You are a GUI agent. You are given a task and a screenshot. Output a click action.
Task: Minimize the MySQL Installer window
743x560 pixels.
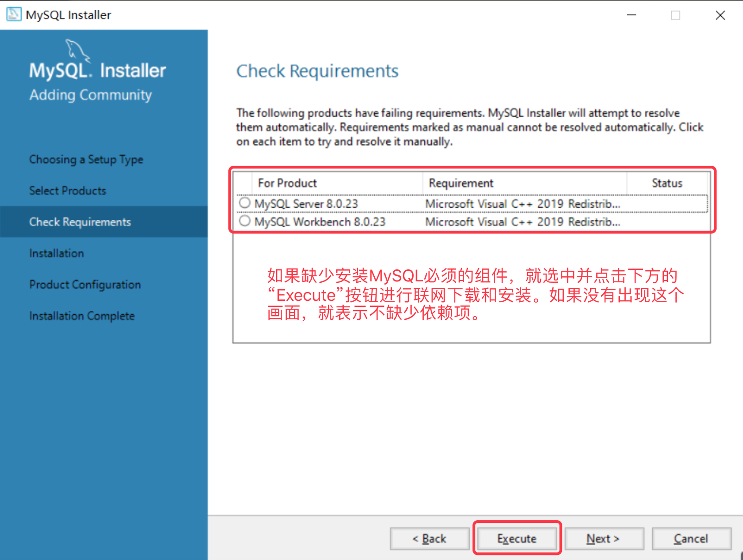pos(631,15)
